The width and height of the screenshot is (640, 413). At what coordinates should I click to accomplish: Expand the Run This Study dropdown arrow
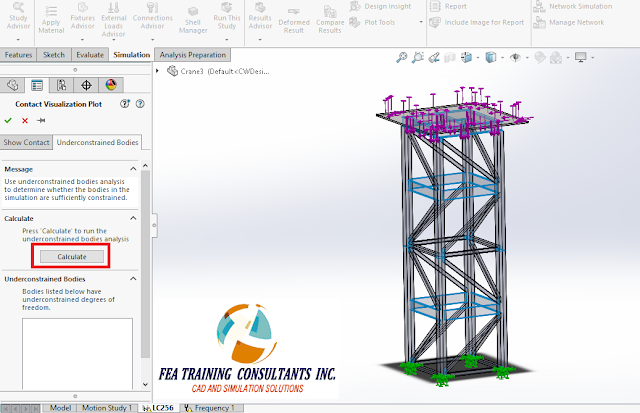pyautogui.click(x=227, y=40)
